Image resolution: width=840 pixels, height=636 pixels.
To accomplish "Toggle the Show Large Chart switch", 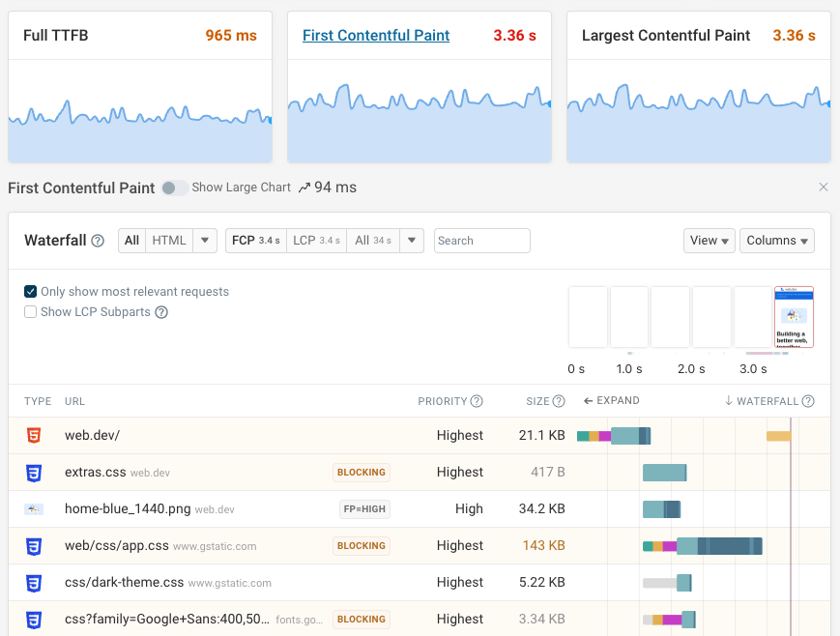I will pyautogui.click(x=174, y=188).
